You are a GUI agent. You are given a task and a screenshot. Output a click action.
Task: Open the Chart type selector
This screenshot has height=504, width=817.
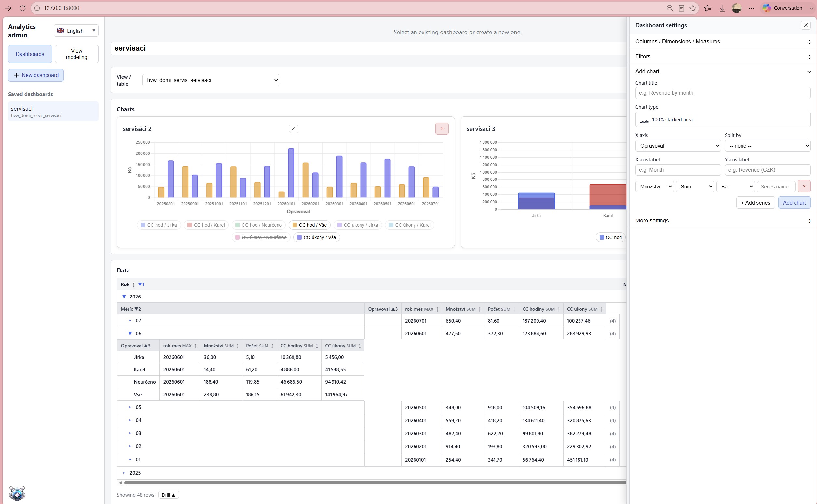[723, 119]
